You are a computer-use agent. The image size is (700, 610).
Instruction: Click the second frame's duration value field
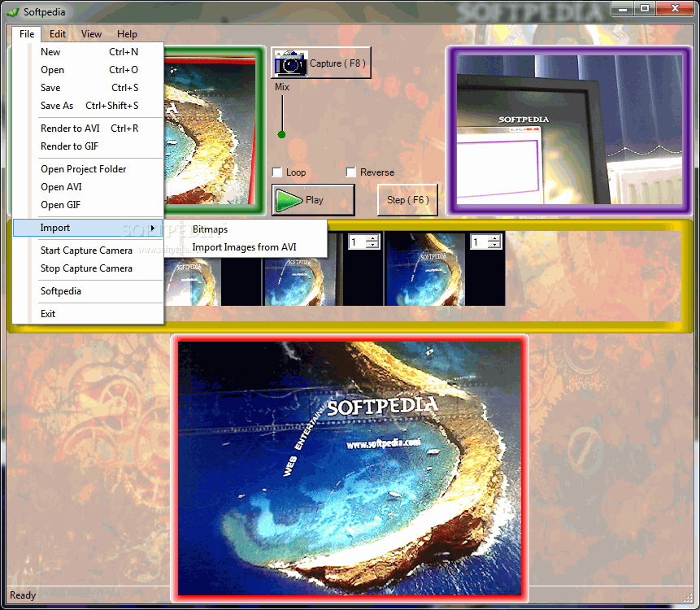click(358, 242)
